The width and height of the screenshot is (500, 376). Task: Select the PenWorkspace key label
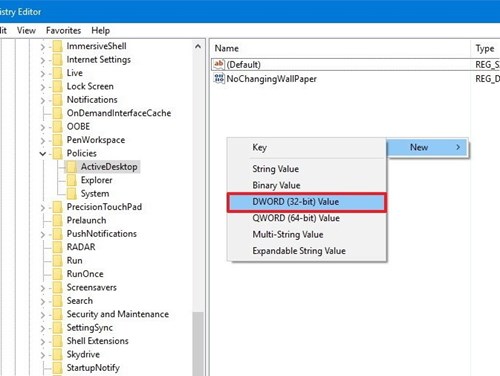pyautogui.click(x=96, y=140)
